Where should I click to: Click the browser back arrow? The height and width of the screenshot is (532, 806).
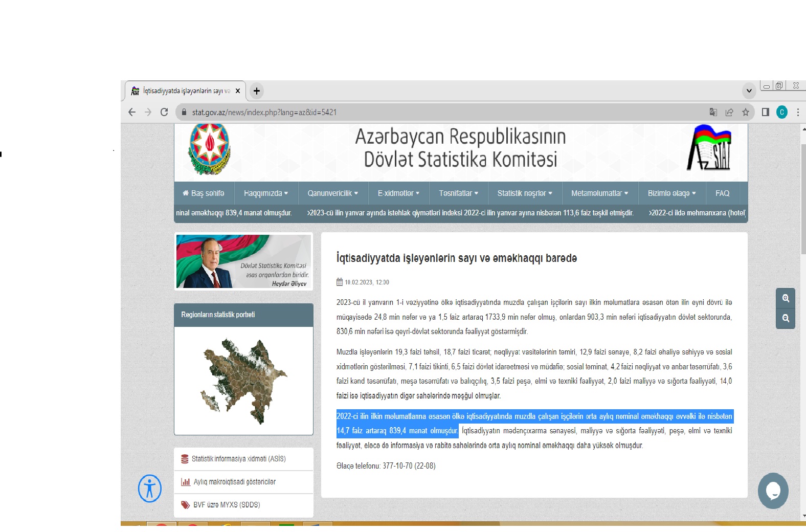(132, 112)
